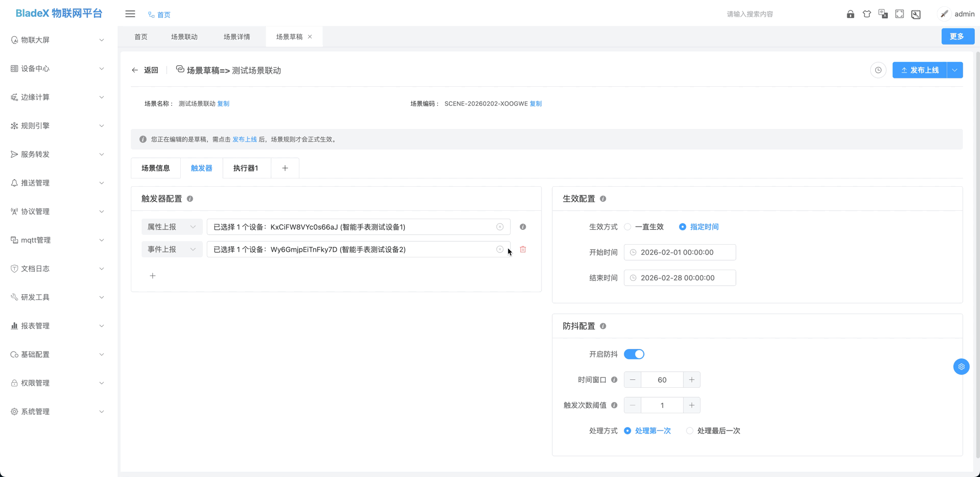
Task: Select 处理最后一次 processing mode
Action: (x=690, y=430)
